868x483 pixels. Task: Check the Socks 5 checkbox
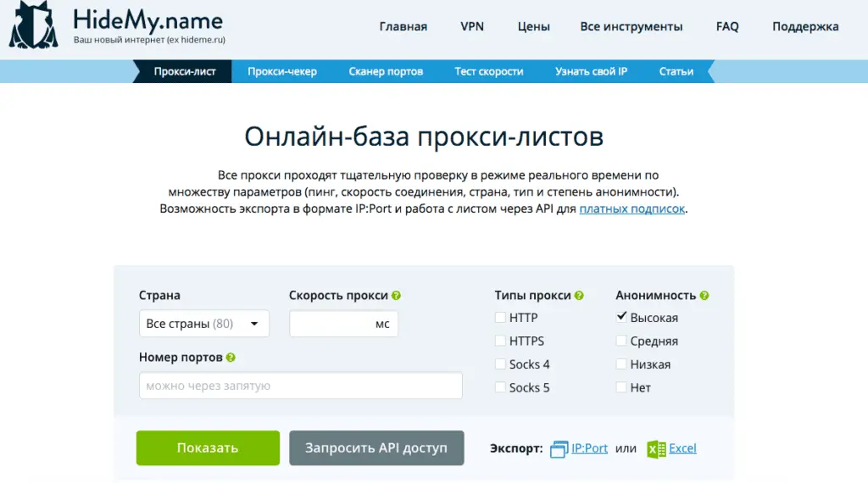coord(501,387)
